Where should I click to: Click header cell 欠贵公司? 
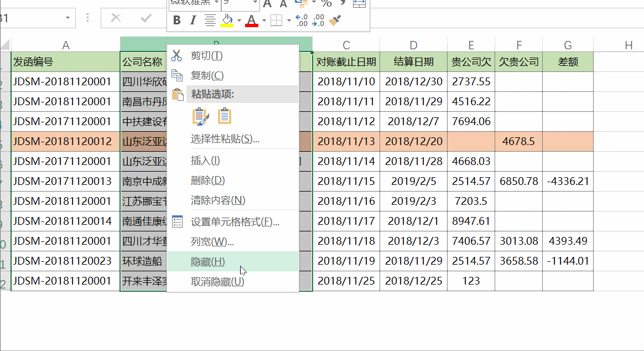[519, 62]
